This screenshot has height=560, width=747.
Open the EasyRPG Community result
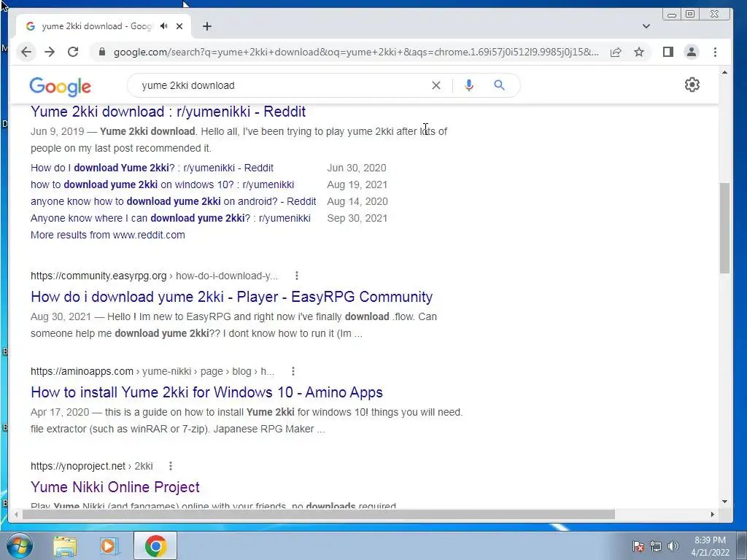tap(231, 297)
